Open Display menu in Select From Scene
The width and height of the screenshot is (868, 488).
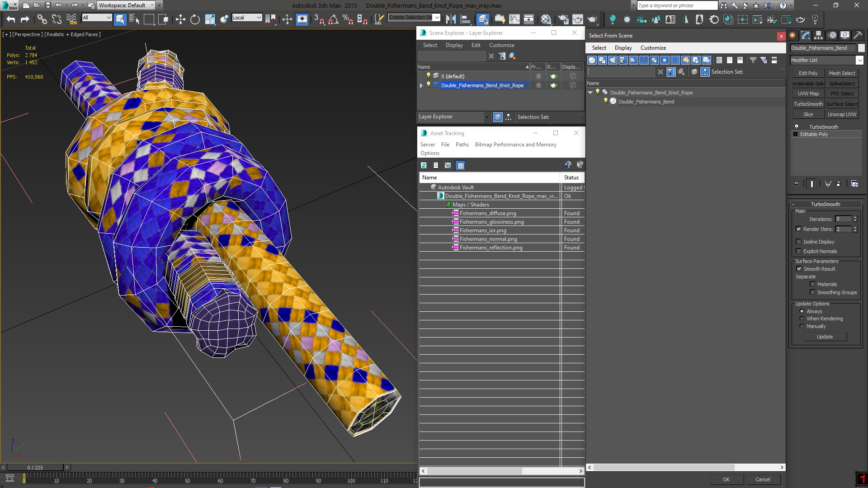tap(623, 48)
